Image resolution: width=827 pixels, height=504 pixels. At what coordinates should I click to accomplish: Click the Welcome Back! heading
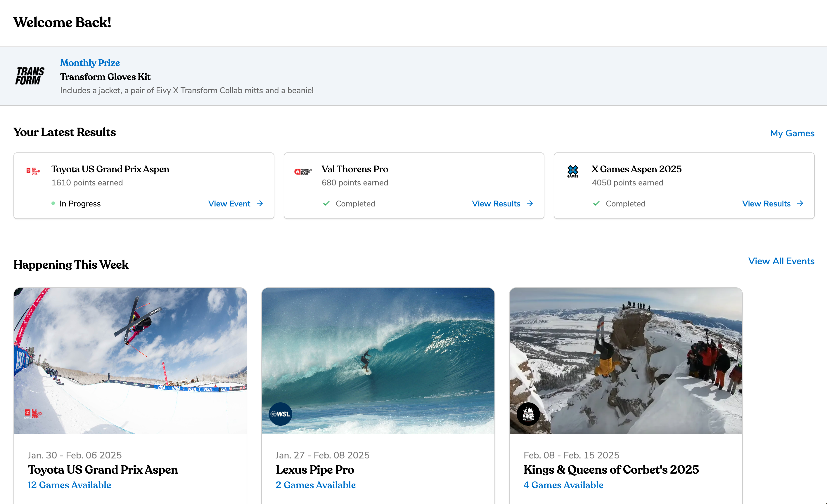tap(63, 22)
